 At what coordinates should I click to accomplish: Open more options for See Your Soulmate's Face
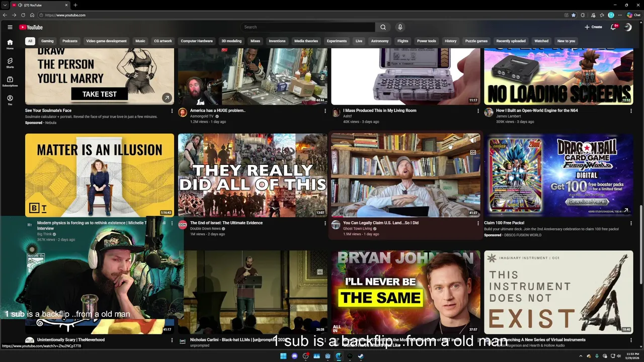pyautogui.click(x=172, y=111)
